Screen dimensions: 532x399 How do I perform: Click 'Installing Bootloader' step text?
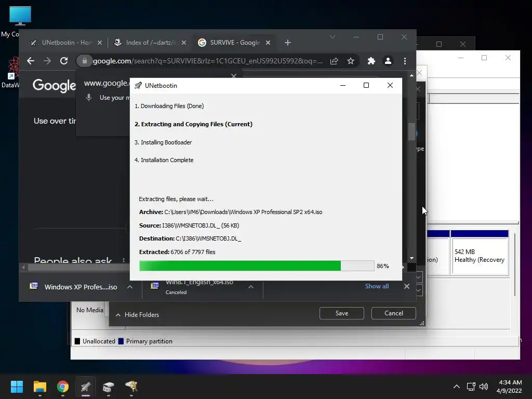[163, 142]
